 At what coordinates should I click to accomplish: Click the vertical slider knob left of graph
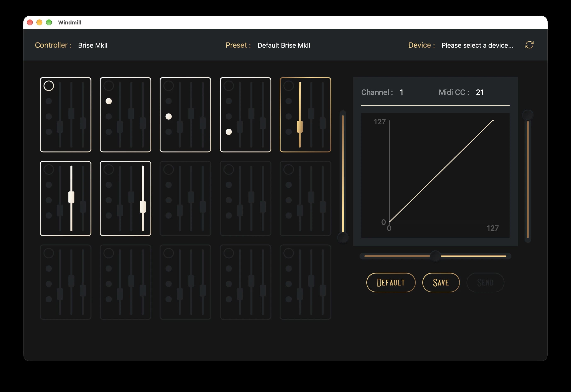pos(343,237)
